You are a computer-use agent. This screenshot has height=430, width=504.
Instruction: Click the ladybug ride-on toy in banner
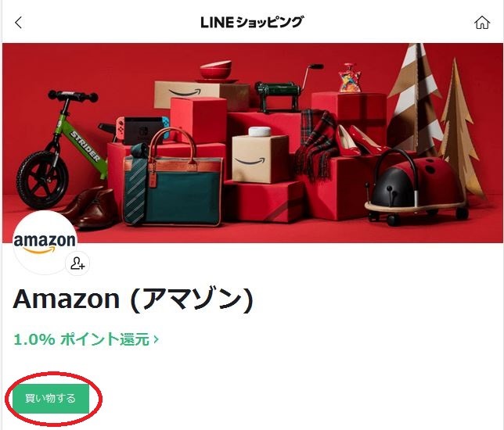[x=417, y=186]
